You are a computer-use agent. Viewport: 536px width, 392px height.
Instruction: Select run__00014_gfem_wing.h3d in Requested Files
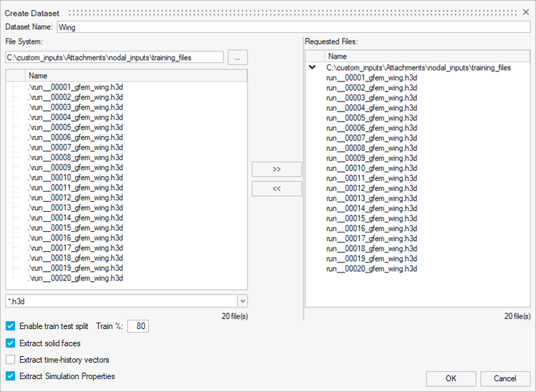(x=371, y=208)
